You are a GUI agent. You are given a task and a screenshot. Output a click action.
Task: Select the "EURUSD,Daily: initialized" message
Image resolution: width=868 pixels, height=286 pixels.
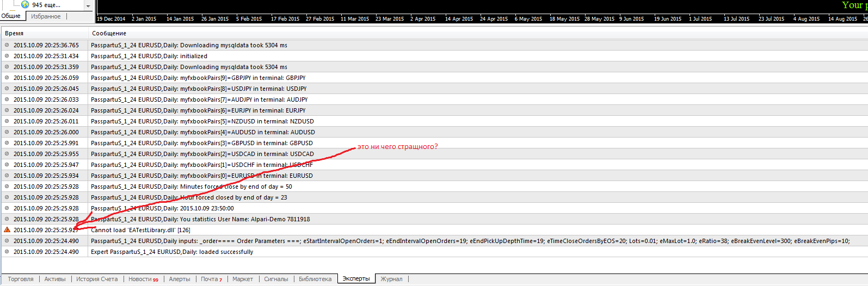pos(149,56)
